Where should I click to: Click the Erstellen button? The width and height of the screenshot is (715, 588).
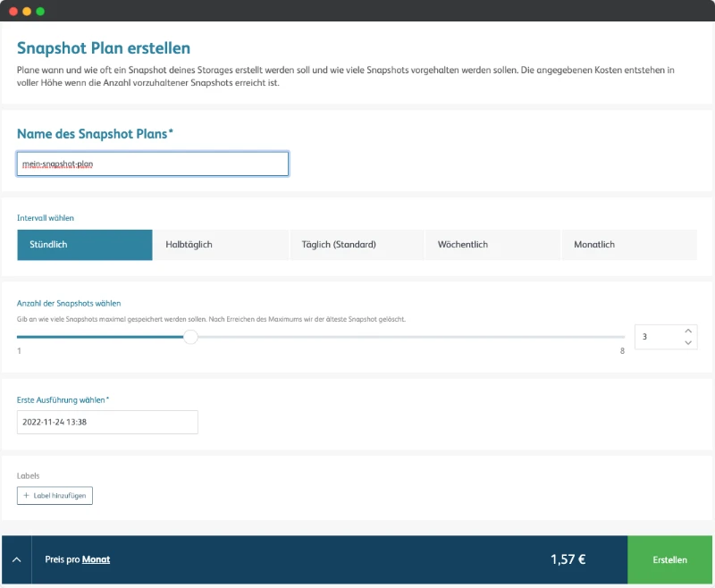click(669, 559)
